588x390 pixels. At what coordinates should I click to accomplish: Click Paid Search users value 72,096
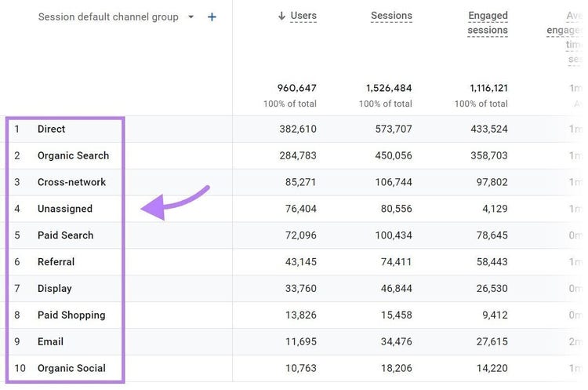click(x=301, y=235)
